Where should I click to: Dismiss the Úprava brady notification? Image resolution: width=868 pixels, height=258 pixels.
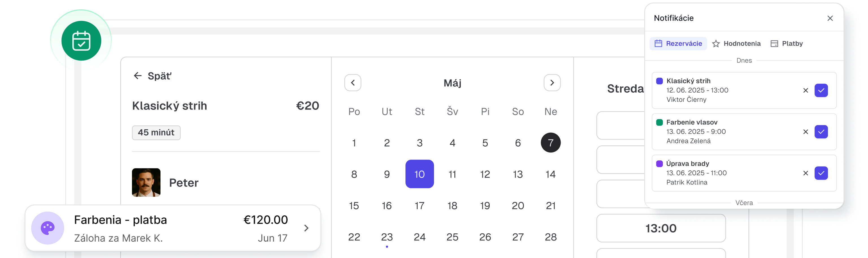tap(806, 173)
